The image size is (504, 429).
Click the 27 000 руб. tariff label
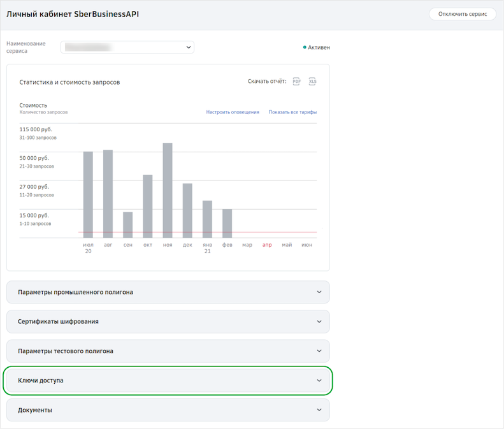pos(34,187)
